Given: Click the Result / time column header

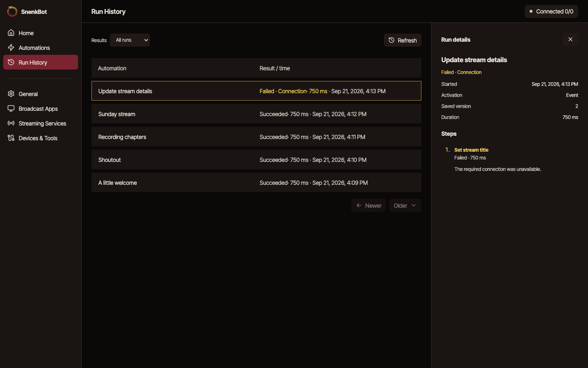Looking at the screenshot, I should pos(275,68).
